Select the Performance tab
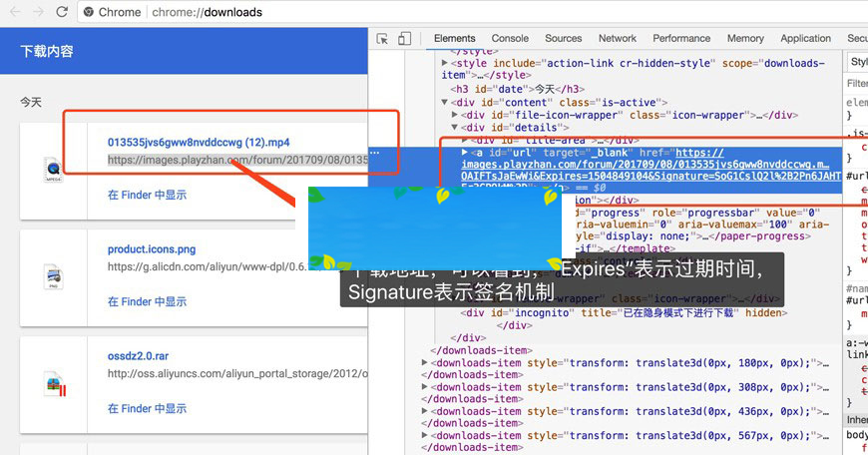 (x=681, y=39)
